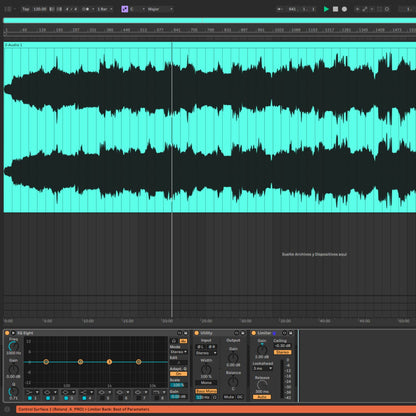This screenshot has width=416, height=416.
Task: Open EQ Eight Mode Stereo dropdown
Action: coord(179,352)
